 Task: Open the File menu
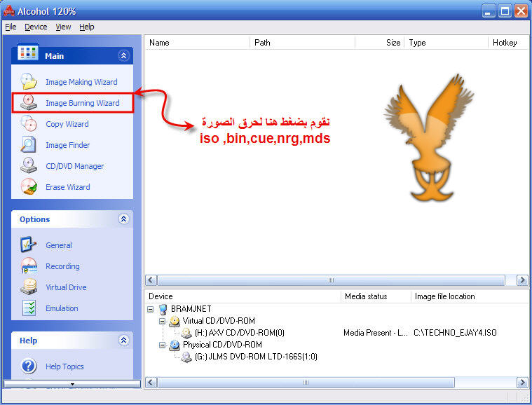tap(11, 27)
